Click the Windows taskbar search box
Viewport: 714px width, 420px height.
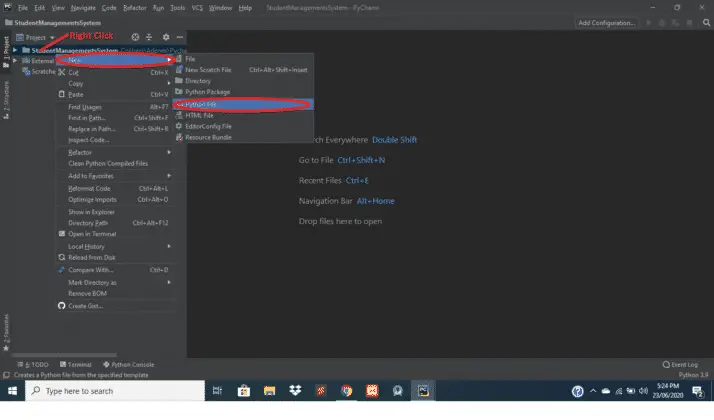[x=115, y=391]
